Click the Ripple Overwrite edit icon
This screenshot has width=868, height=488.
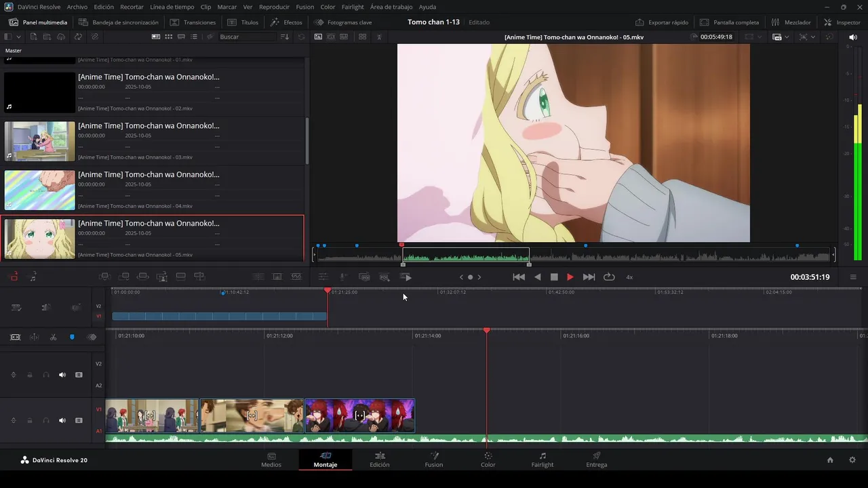143,277
